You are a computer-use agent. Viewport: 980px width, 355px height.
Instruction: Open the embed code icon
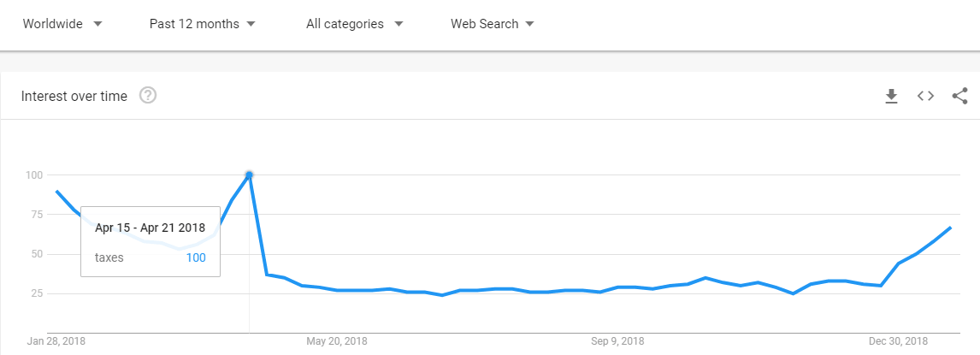coord(925,97)
